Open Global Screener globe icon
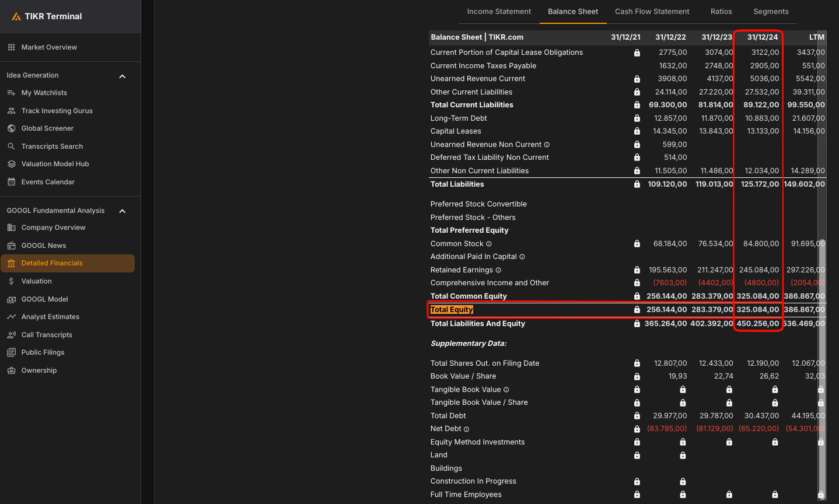 (x=11, y=128)
